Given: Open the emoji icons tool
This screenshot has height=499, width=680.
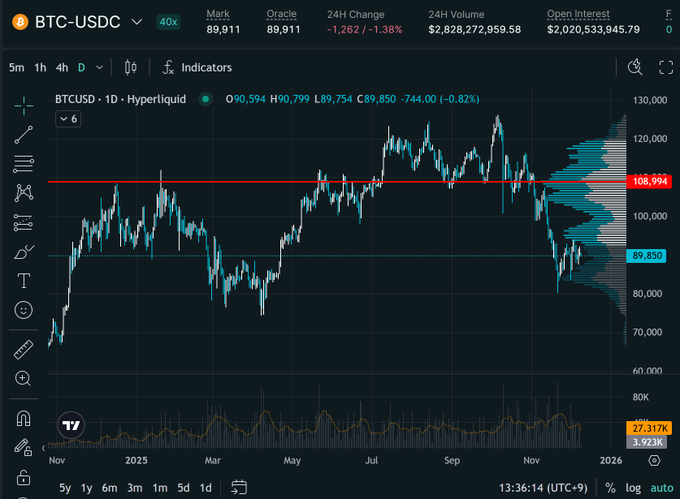Looking at the screenshot, I should [x=23, y=310].
